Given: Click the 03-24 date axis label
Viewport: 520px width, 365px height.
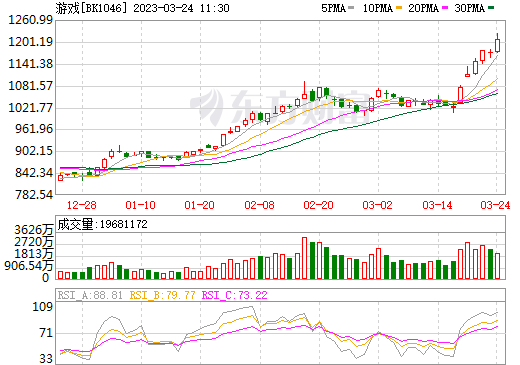Looking at the screenshot, I should pyautogui.click(x=495, y=205).
